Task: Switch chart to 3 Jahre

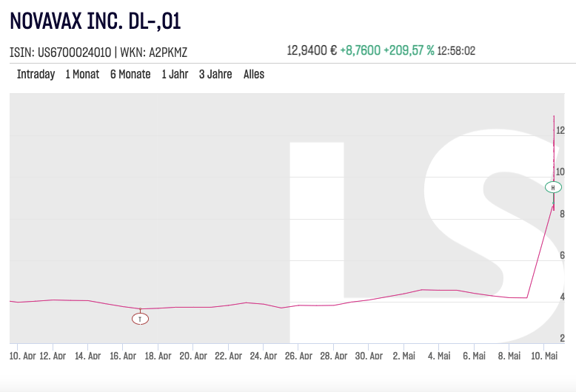Action: pos(215,75)
